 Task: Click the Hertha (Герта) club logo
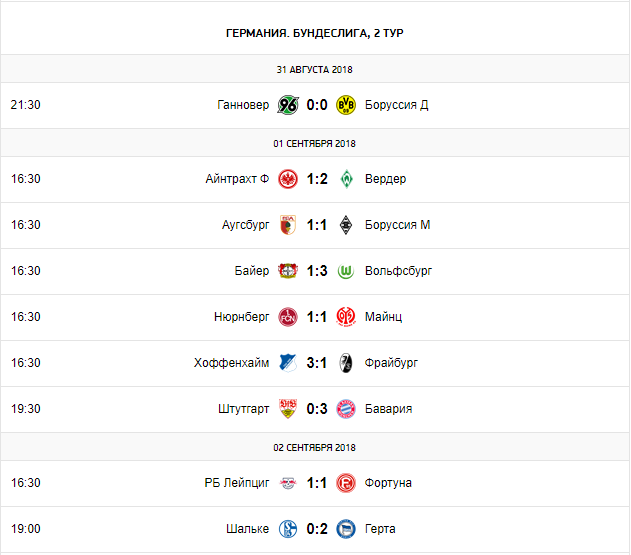pos(347,529)
